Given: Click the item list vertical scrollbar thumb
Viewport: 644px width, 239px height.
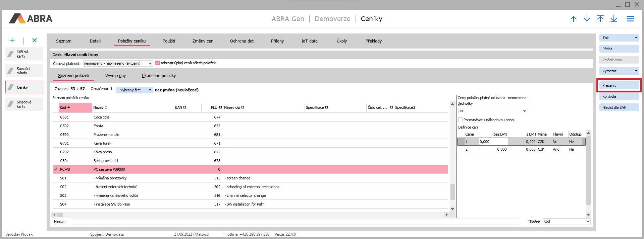Looking at the screenshot, I should 452,191.
